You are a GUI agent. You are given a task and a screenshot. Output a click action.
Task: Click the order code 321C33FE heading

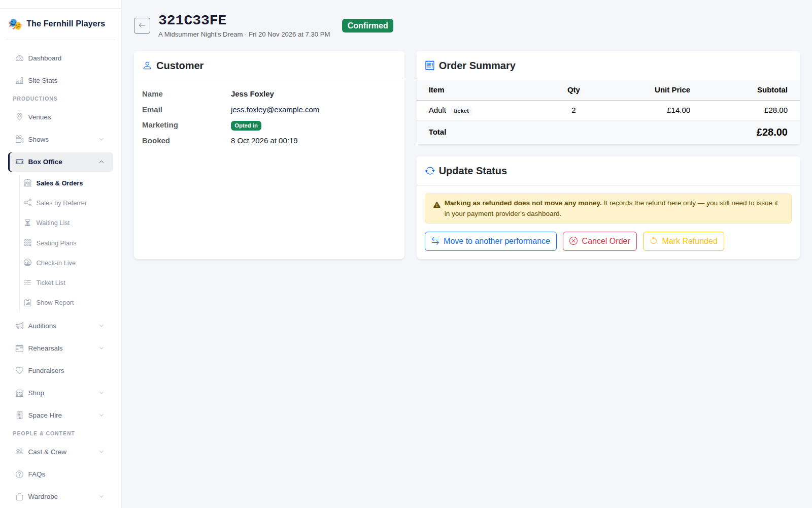point(192,20)
